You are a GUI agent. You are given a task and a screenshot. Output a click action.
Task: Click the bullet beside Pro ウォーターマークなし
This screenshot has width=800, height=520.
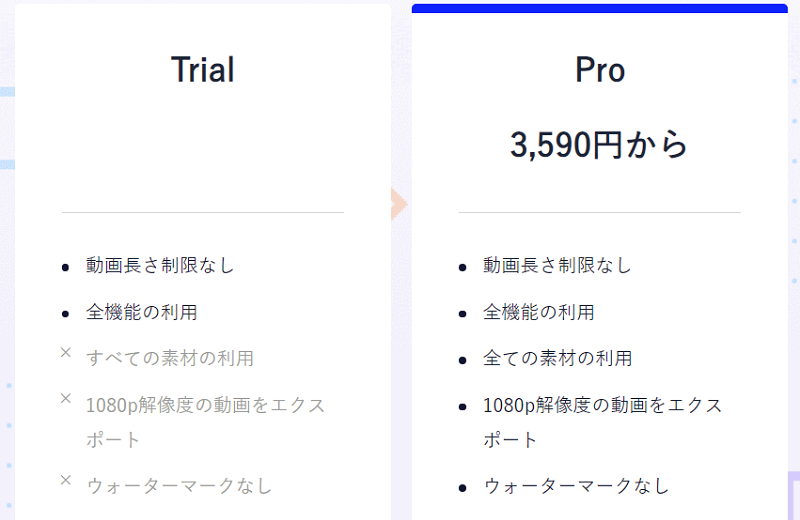[x=462, y=488]
